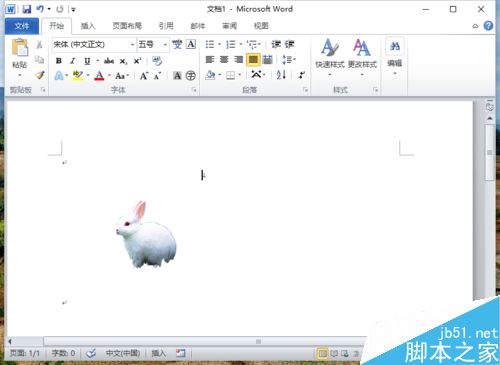Image resolution: width=500 pixels, height=365 pixels.
Task: Click the Editing binoculars icon
Action: click(x=395, y=46)
